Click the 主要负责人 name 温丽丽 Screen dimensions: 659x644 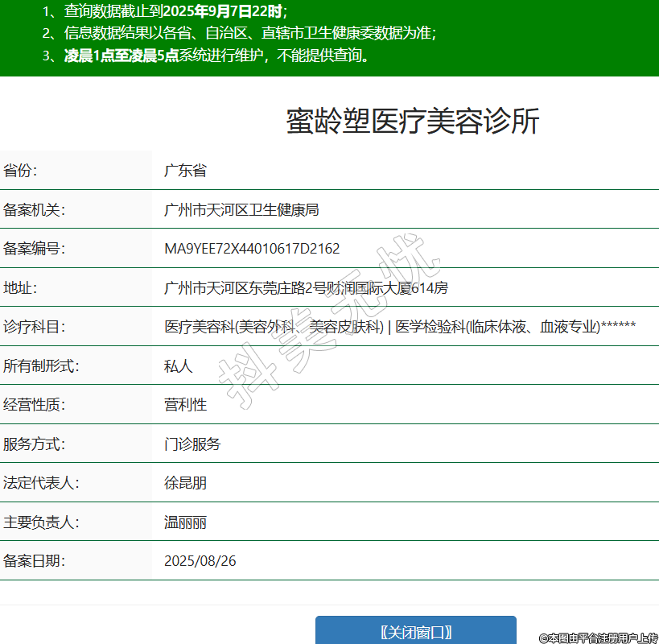tap(185, 522)
